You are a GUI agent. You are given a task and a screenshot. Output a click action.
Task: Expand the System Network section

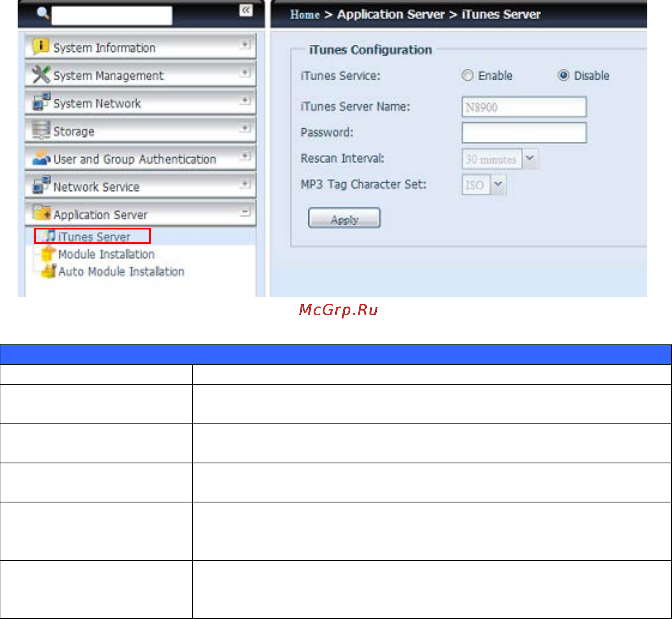click(x=245, y=100)
